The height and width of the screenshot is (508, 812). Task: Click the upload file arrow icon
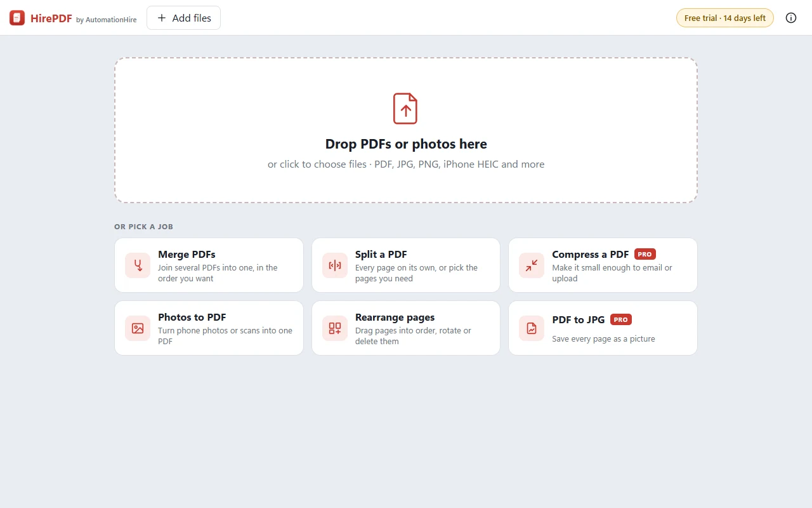(405, 109)
